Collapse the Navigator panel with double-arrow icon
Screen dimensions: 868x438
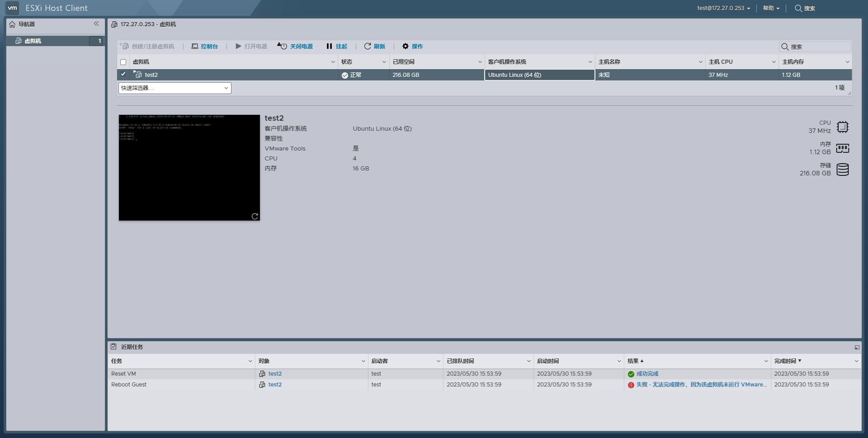pyautogui.click(x=96, y=24)
